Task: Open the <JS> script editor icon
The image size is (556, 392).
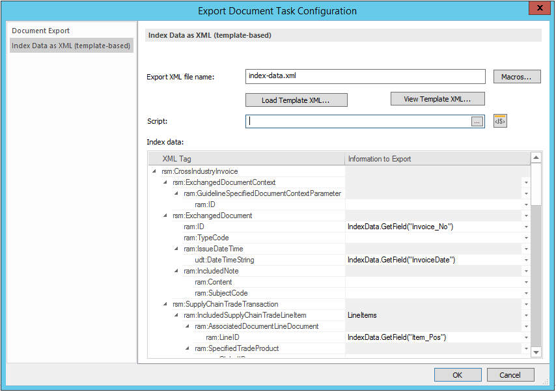Action: pos(499,120)
